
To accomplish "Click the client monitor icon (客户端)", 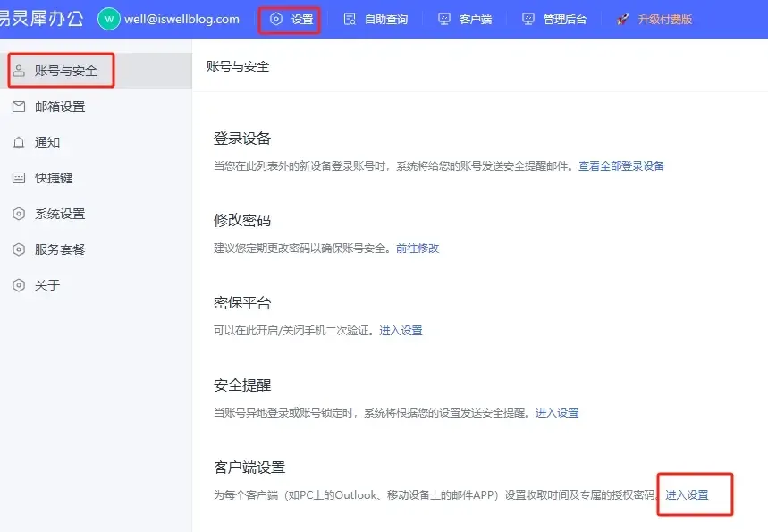I will tap(444, 19).
